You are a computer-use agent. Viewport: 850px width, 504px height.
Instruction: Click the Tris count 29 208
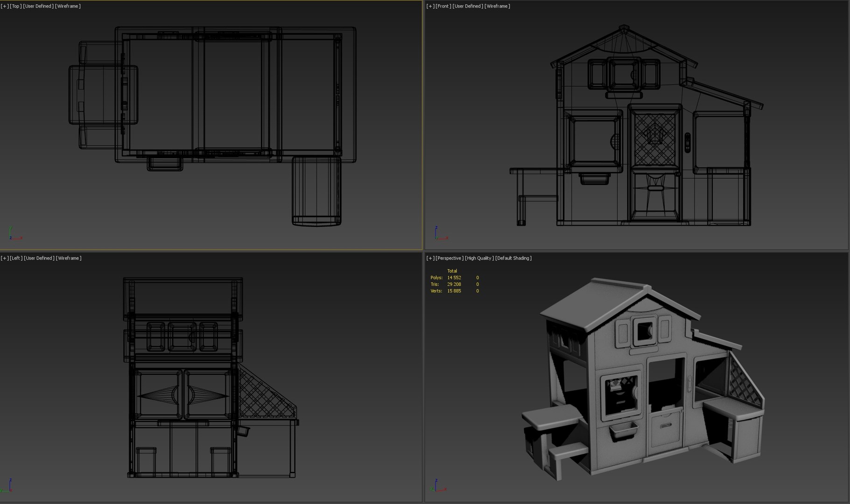[454, 284]
